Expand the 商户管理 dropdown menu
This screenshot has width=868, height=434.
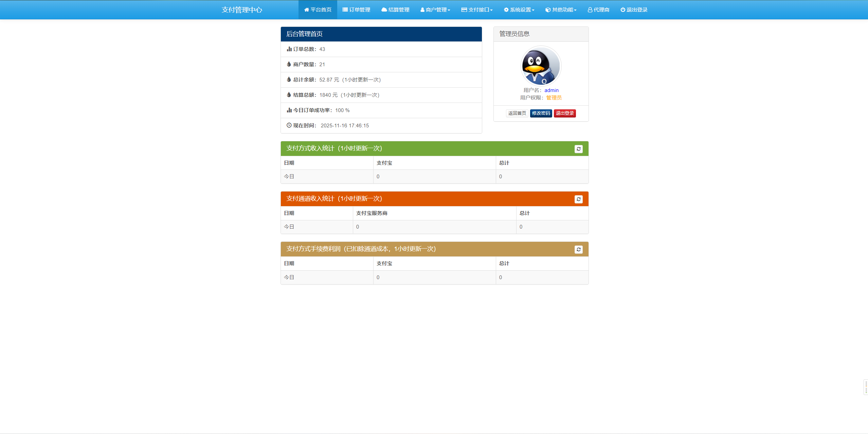click(x=435, y=10)
